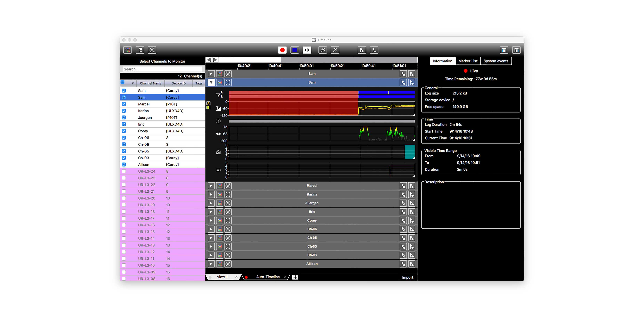Uncheck the Corey channel checkbox

tap(124, 131)
